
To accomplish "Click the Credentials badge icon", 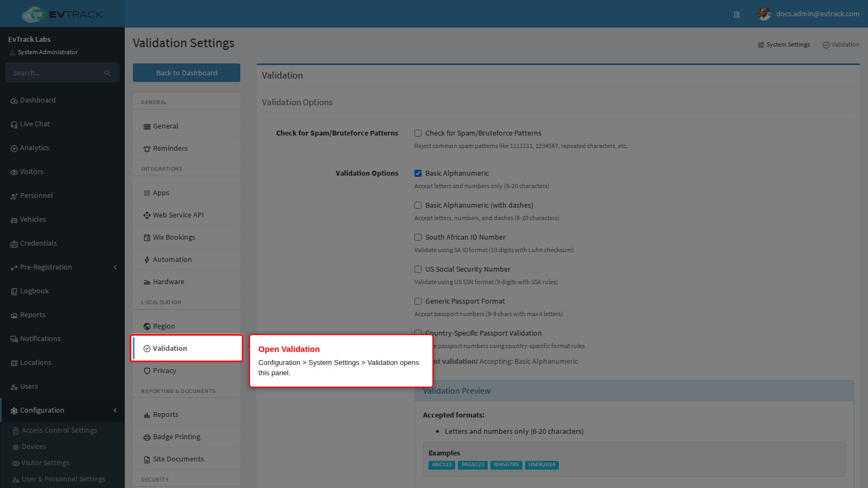I will pyautogui.click(x=14, y=244).
